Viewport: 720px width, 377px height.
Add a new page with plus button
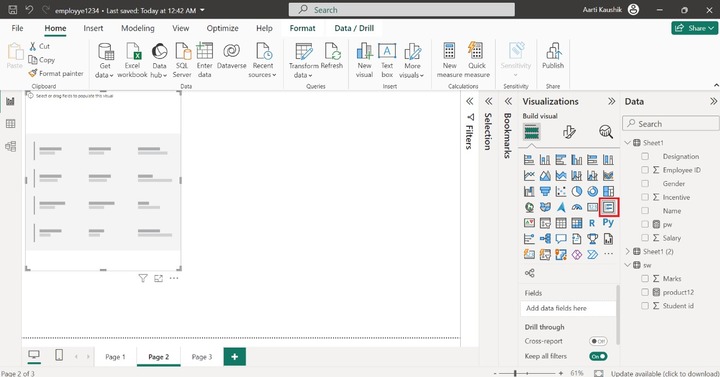235,357
